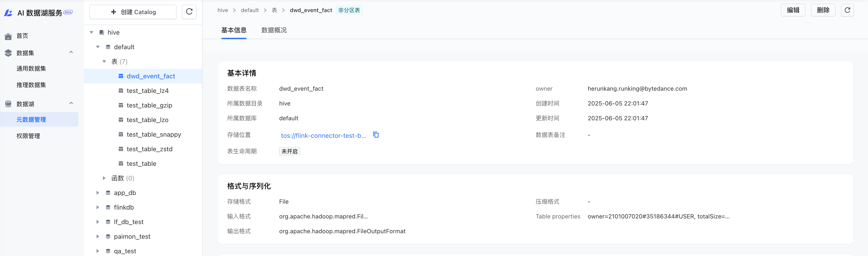The height and width of the screenshot is (256, 868).
Task: Click the copy storage location icon
Action: click(x=376, y=135)
